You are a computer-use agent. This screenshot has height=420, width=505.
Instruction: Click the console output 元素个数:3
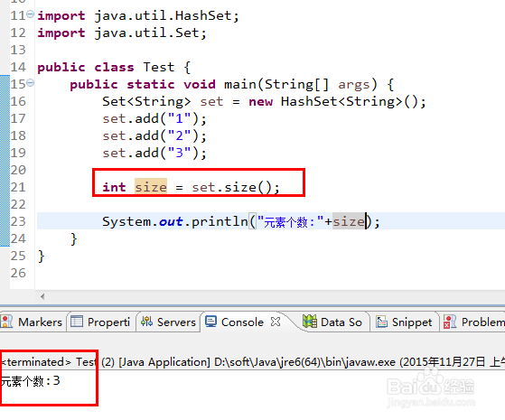31,381
